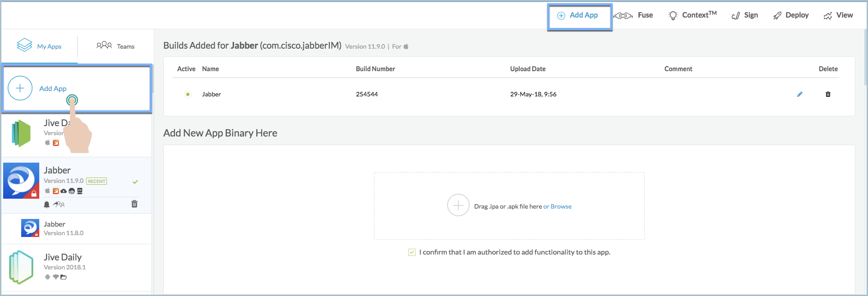Click the notification bell under Jabber 11.9.0
The image size is (868, 296).
pyautogui.click(x=46, y=205)
